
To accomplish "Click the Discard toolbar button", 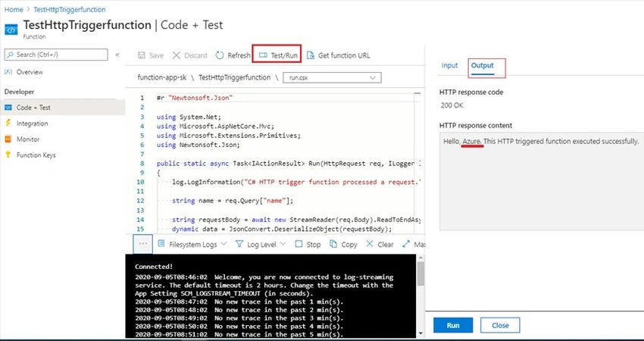I will coord(189,55).
